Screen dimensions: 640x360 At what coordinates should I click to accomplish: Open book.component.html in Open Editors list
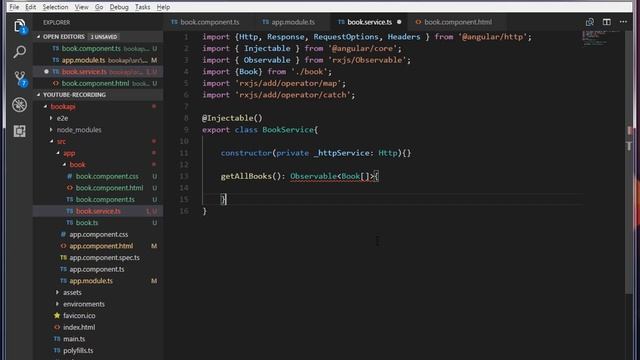point(98,83)
